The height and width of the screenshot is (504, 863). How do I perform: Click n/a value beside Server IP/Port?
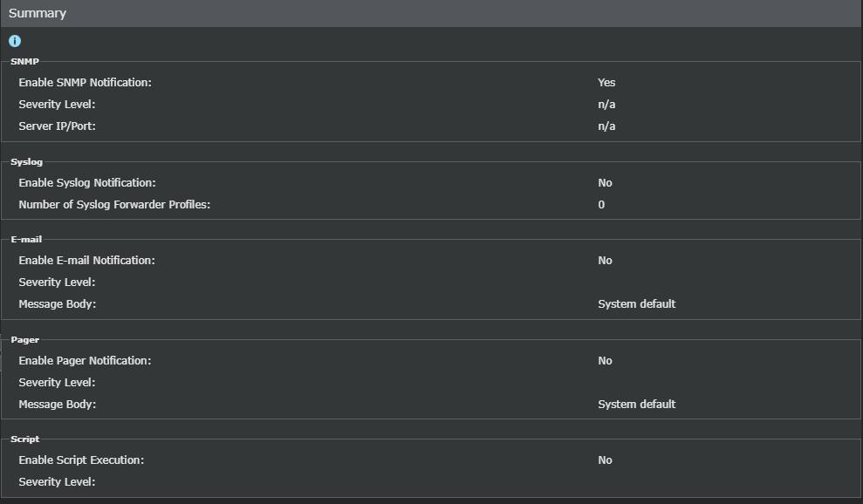tap(606, 126)
